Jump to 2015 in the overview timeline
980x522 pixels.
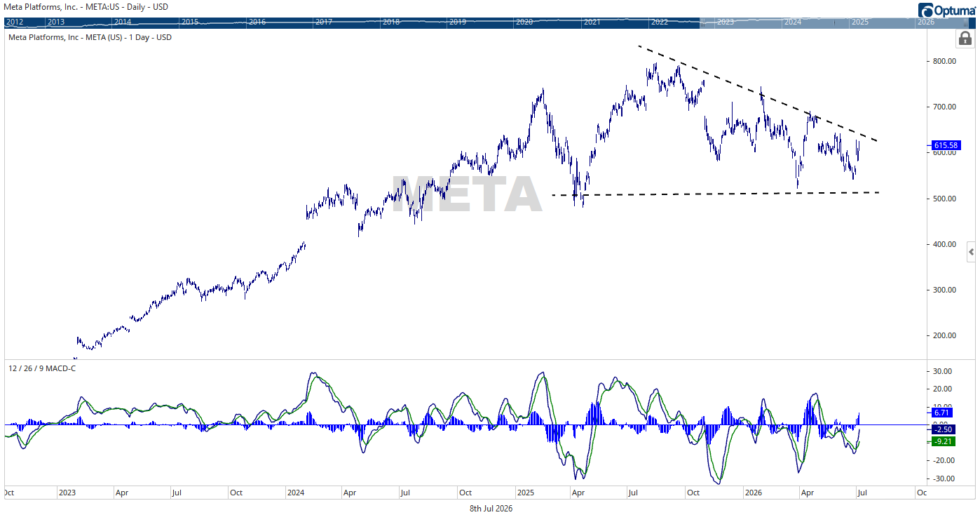[x=189, y=22]
